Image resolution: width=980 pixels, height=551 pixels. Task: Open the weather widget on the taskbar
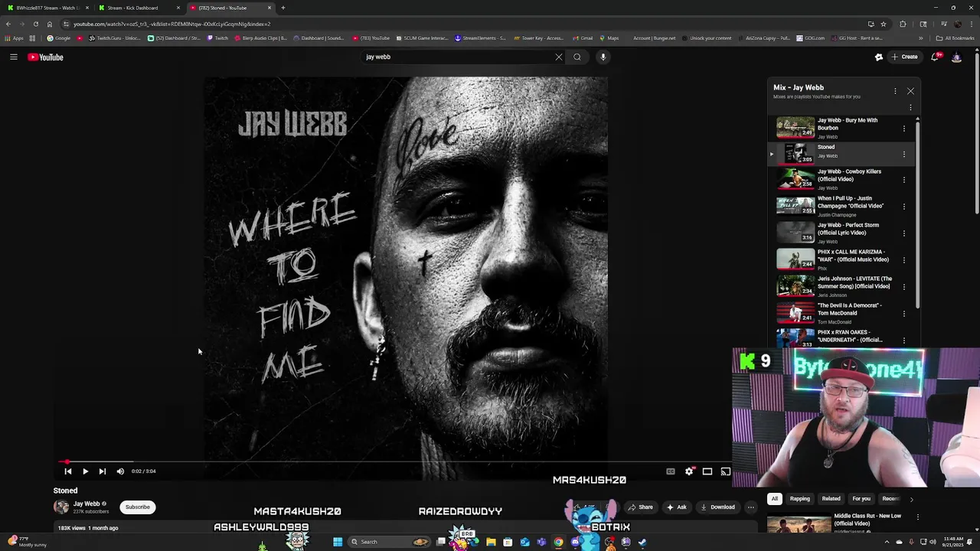pyautogui.click(x=28, y=542)
